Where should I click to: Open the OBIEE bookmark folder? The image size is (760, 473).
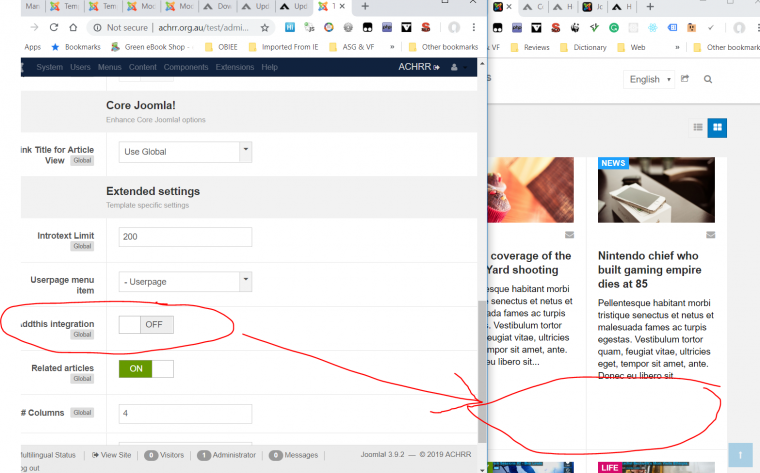tap(222, 47)
